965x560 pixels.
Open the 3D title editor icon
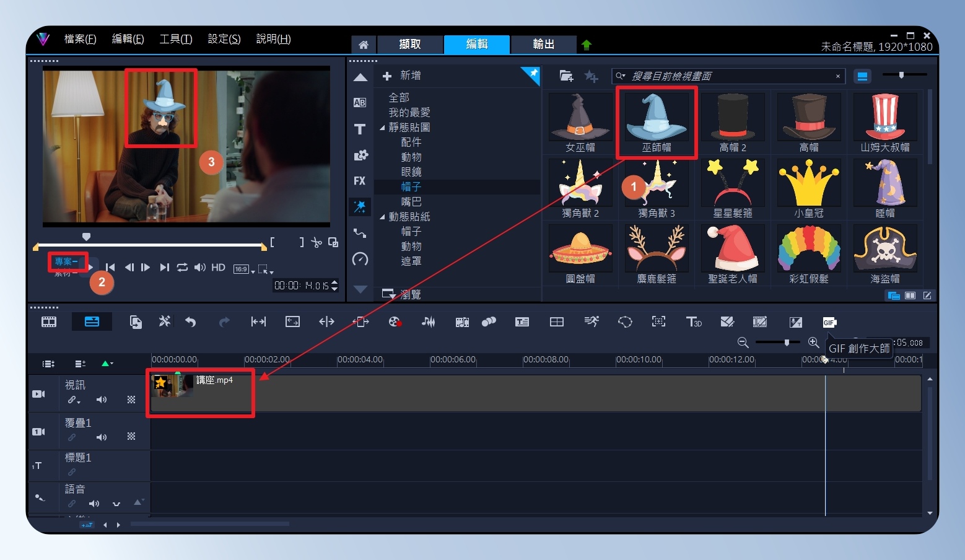[694, 322]
